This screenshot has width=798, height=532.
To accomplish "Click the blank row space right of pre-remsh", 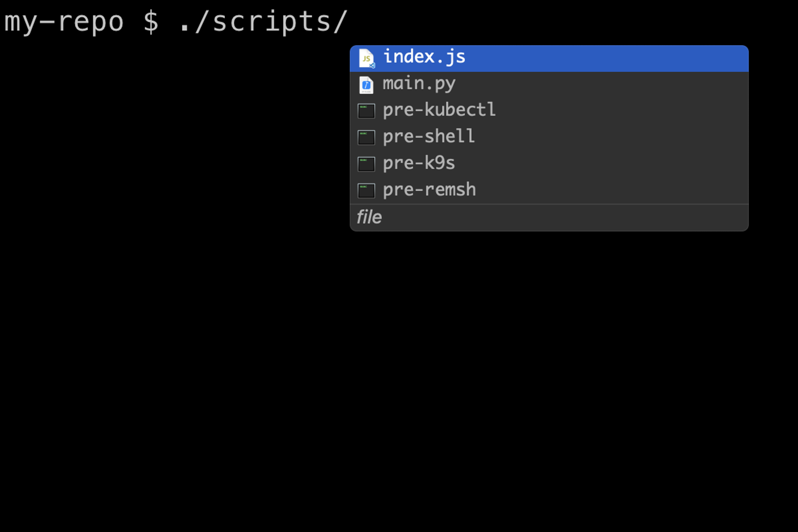I will (x=612, y=190).
